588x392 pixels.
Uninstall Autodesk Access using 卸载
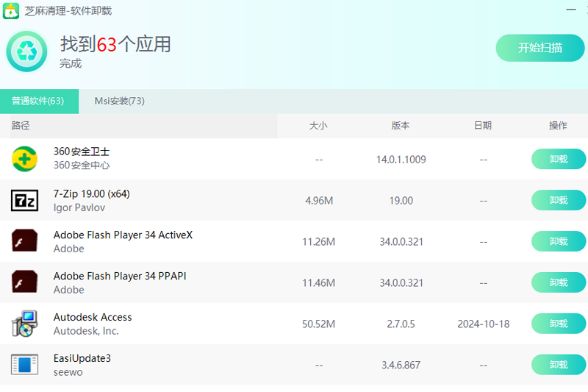pos(558,324)
